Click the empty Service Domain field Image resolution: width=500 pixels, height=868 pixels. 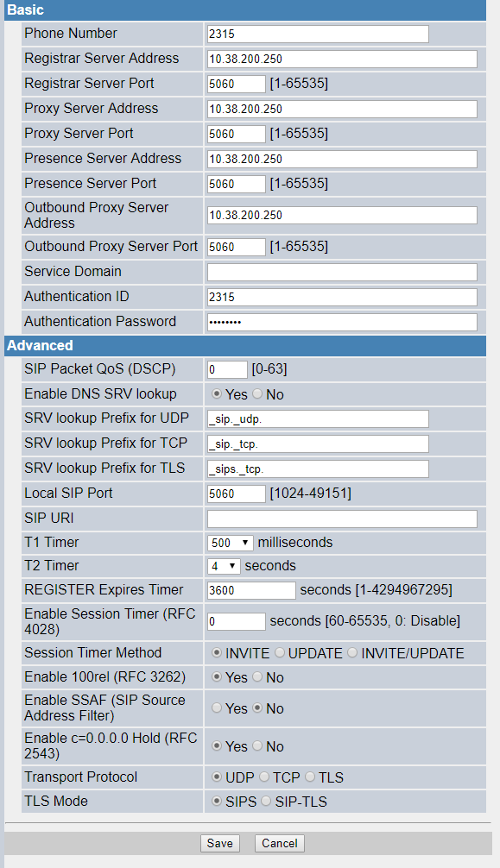pyautogui.click(x=342, y=272)
